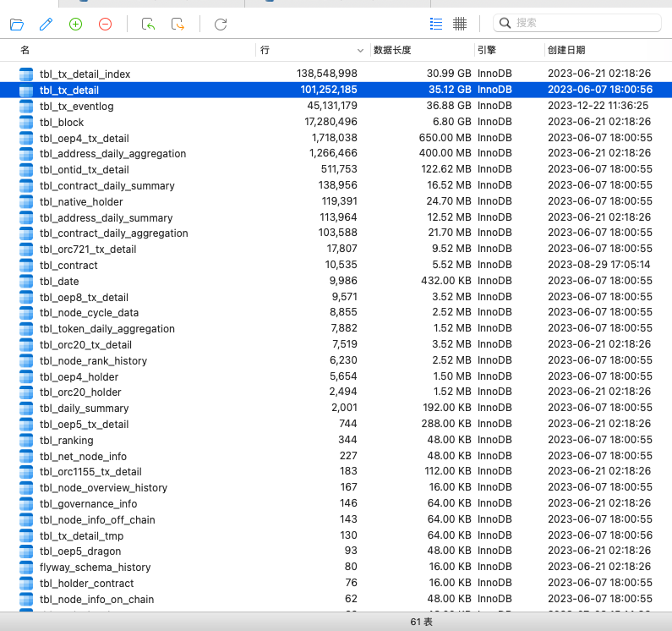Click the Design Table pencil icon
672x631 pixels.
pyautogui.click(x=46, y=24)
